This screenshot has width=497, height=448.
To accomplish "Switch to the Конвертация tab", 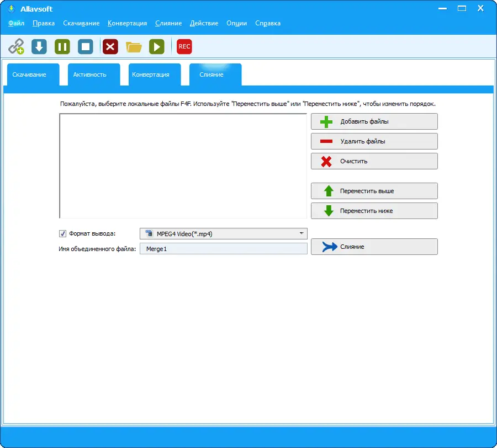I will pyautogui.click(x=155, y=74).
